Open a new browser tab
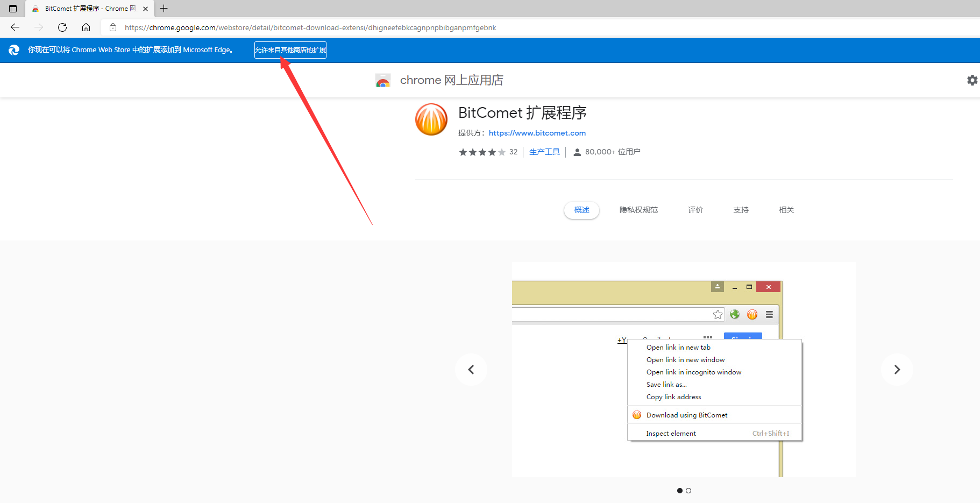Screen dimensions: 980x503 tap(164, 9)
